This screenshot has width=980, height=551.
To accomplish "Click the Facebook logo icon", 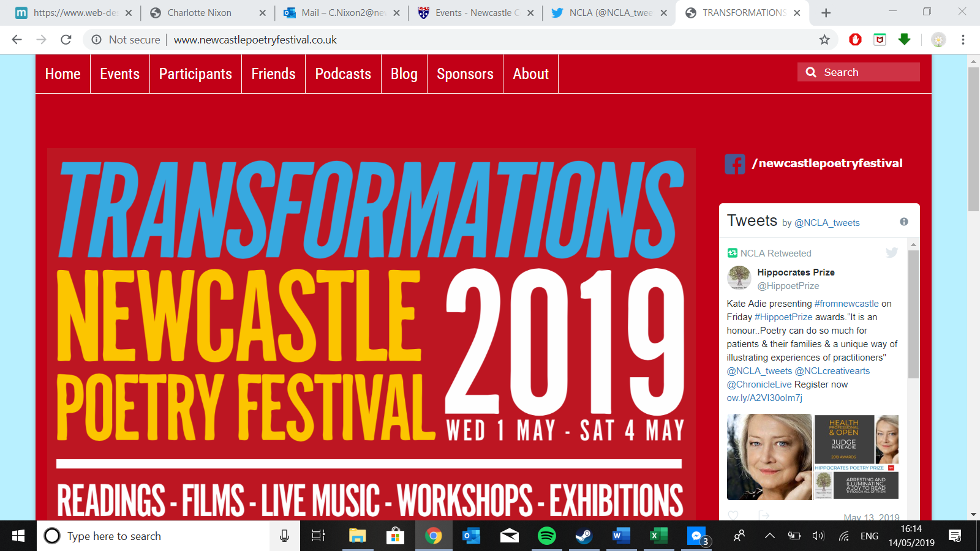I will pos(734,164).
